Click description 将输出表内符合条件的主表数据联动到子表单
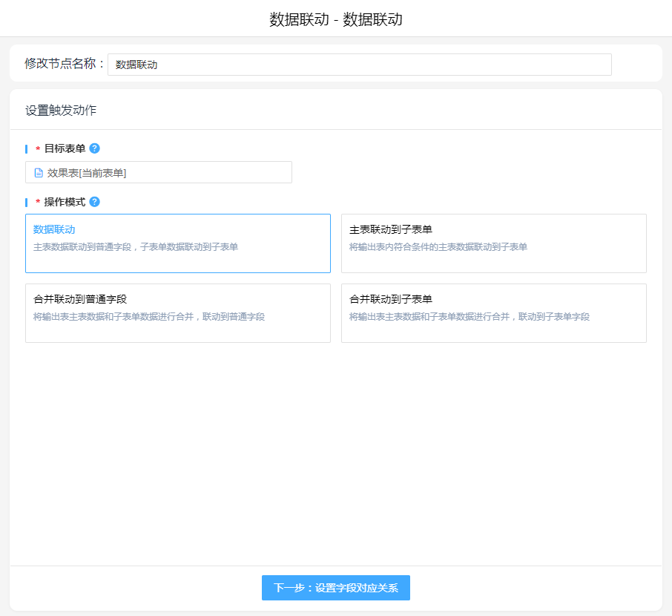The image size is (672, 616). [x=438, y=247]
